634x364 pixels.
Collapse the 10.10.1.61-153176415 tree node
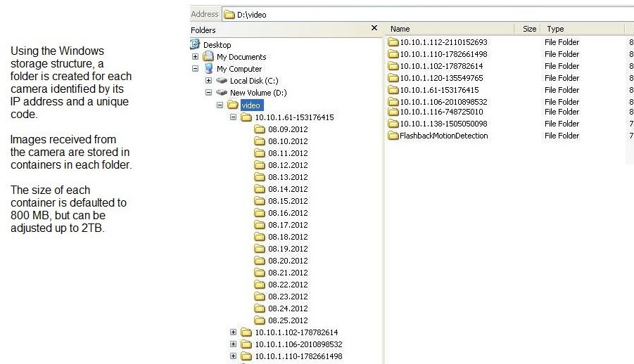coord(234,117)
